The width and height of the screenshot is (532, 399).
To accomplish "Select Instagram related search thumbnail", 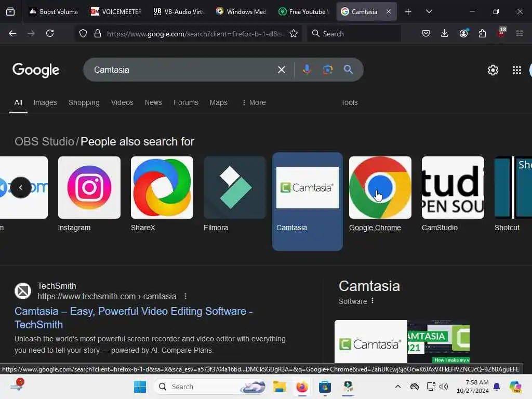I will tap(89, 187).
